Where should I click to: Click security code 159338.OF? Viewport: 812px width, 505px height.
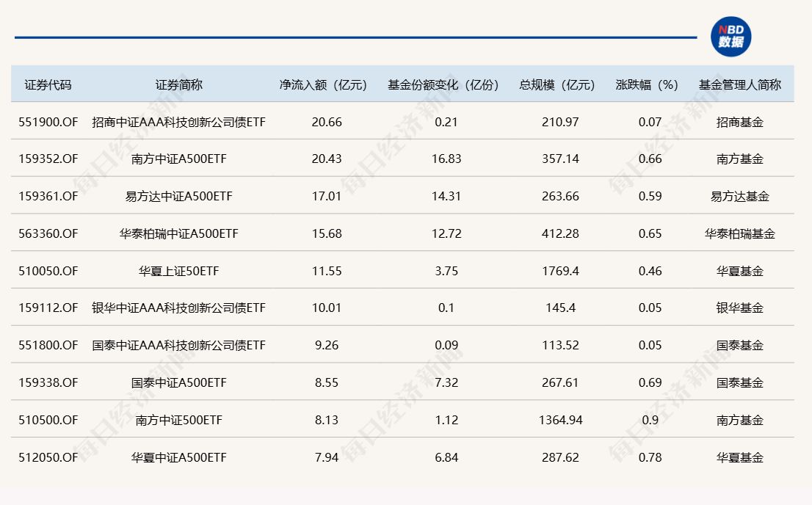(x=48, y=382)
